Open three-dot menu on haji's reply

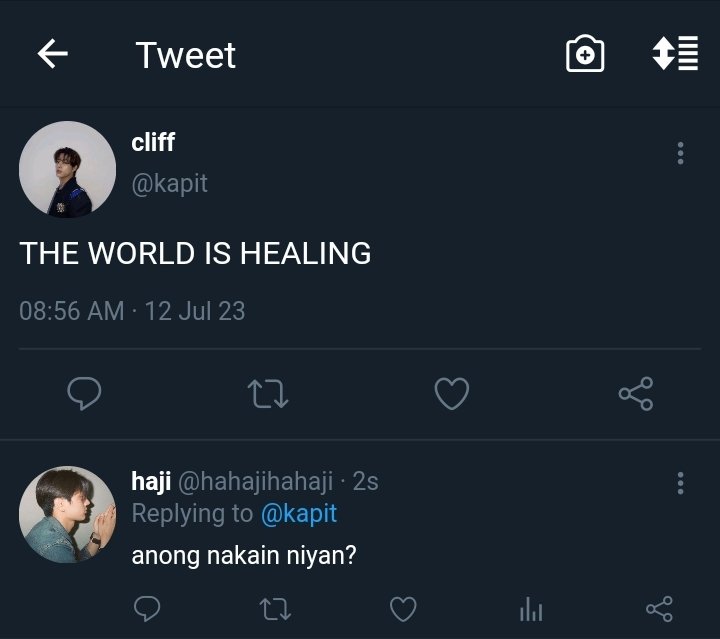point(681,483)
